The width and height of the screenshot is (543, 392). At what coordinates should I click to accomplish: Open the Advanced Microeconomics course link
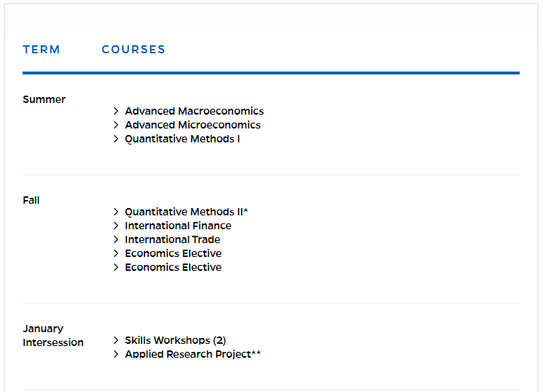pyautogui.click(x=193, y=125)
